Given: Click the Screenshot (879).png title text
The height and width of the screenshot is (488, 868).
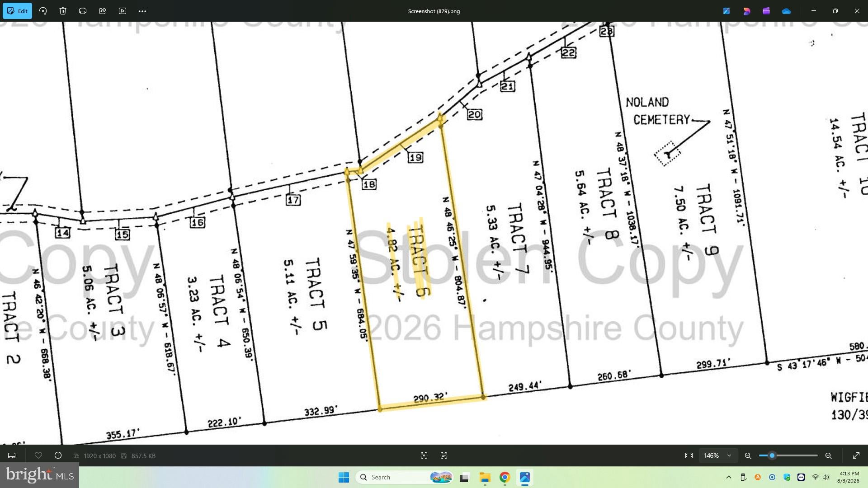Looking at the screenshot, I should click(434, 11).
